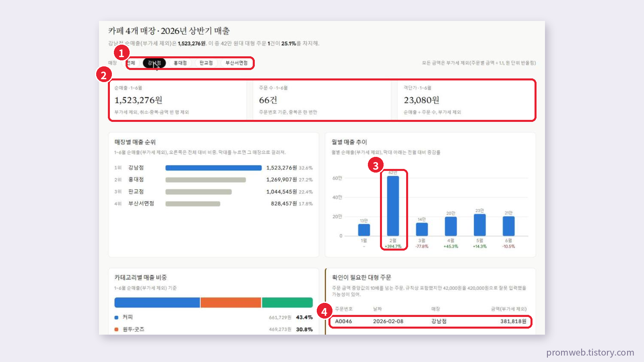Viewport: 644px width, 362px height.
Task: Click the 매장별 매출 순위 panel title
Action: coord(135,142)
